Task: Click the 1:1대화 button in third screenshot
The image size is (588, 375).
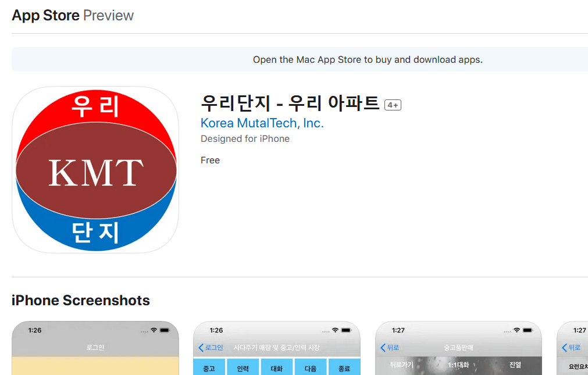Action: 459,365
